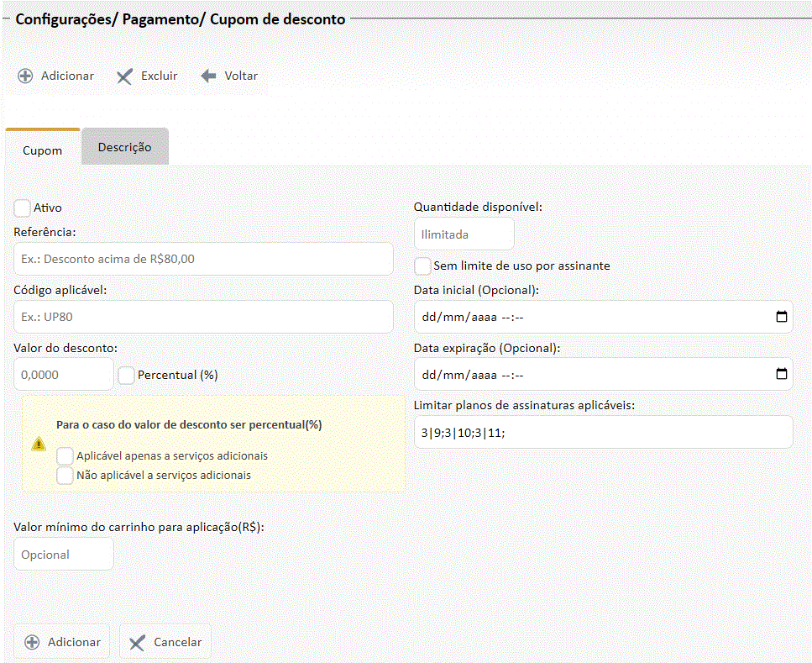Image resolution: width=812 pixels, height=663 pixels.
Task: Enable the Ativo checkbox
Action: (23, 208)
